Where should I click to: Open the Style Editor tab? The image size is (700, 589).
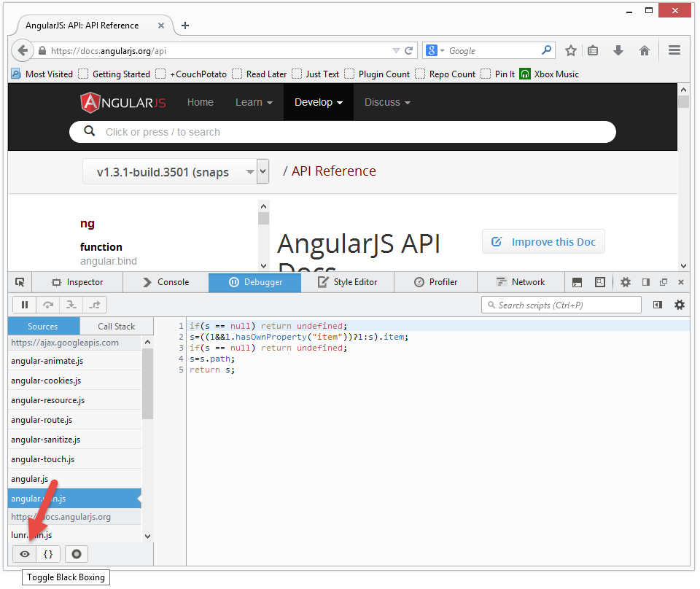347,282
